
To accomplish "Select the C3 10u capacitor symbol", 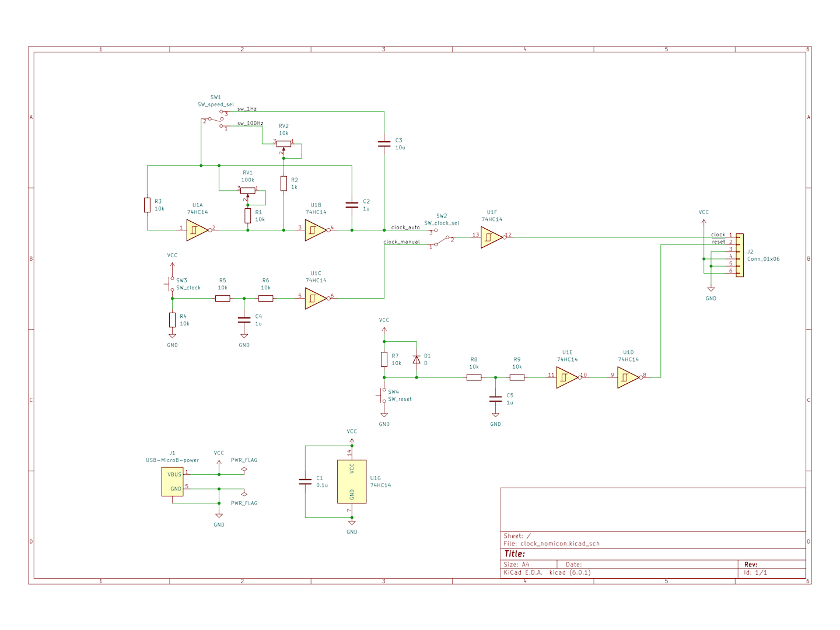I will point(384,143).
